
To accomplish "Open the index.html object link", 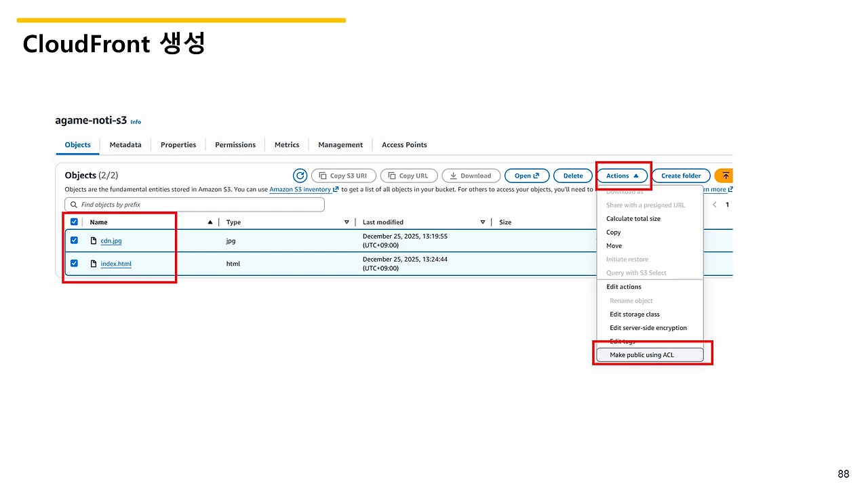I will tap(116, 264).
